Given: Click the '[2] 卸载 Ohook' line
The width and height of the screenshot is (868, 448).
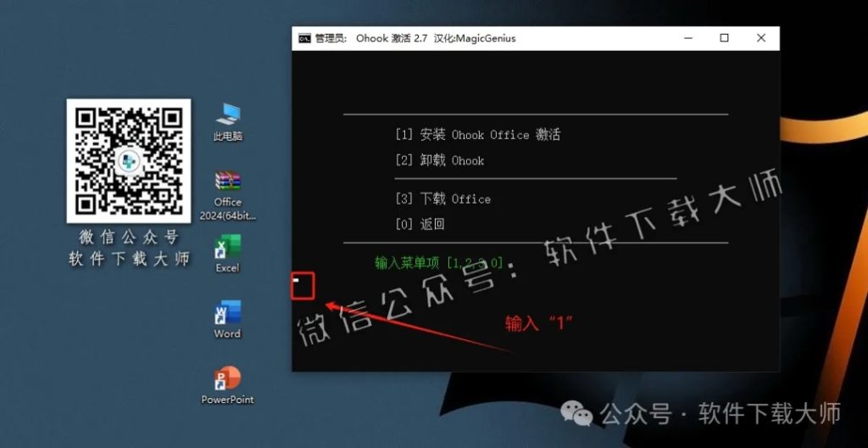Looking at the screenshot, I should pyautogui.click(x=440, y=161).
